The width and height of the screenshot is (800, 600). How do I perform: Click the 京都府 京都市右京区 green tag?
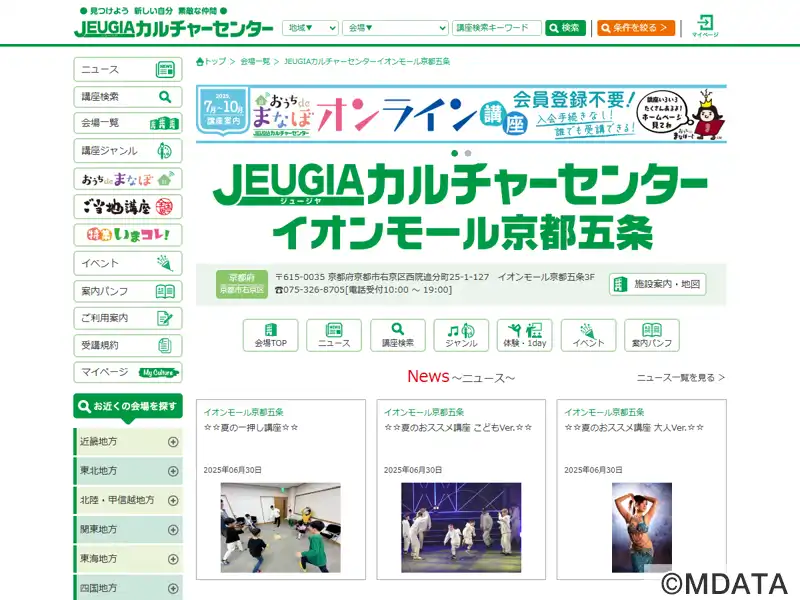click(x=242, y=284)
